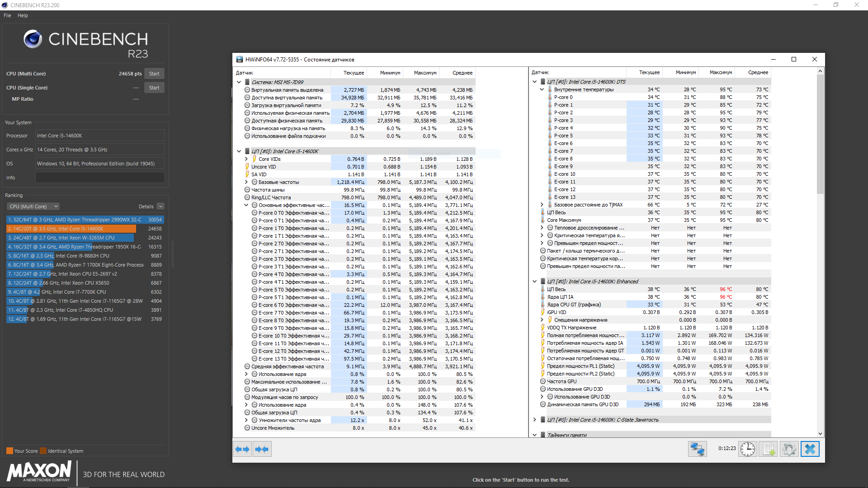Expand the Базовое расстояние до TjMAX row
The height and width of the screenshot is (488, 868).
(x=542, y=205)
